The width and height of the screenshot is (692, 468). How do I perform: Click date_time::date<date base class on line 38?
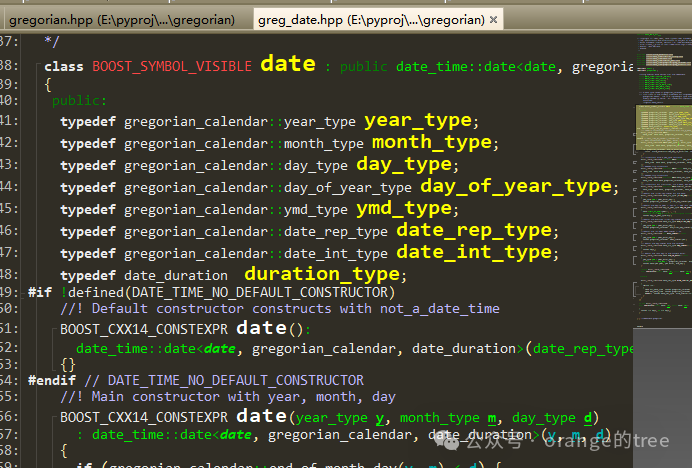click(x=476, y=67)
